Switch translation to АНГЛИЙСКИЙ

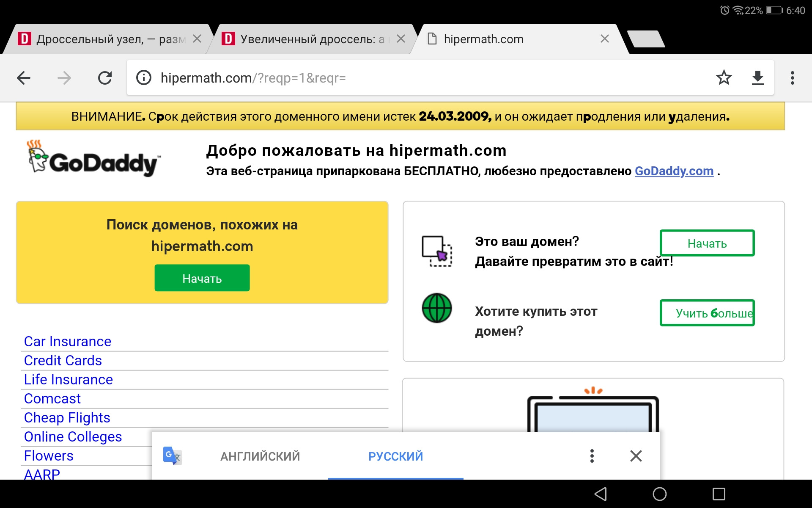(260, 456)
